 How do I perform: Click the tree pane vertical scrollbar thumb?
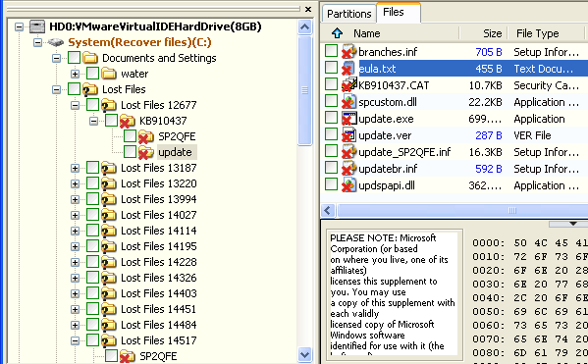[305, 90]
